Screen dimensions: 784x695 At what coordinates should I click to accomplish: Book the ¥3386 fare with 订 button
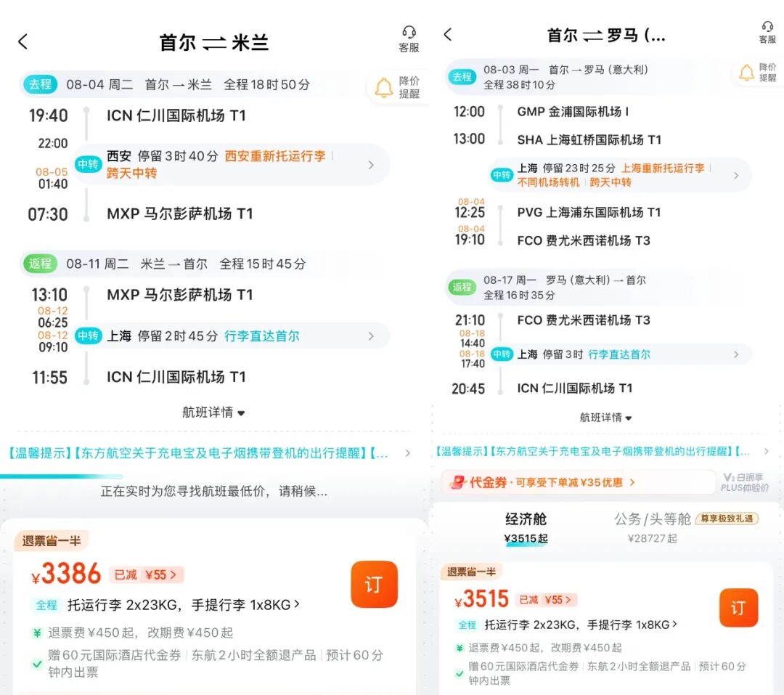tap(374, 584)
